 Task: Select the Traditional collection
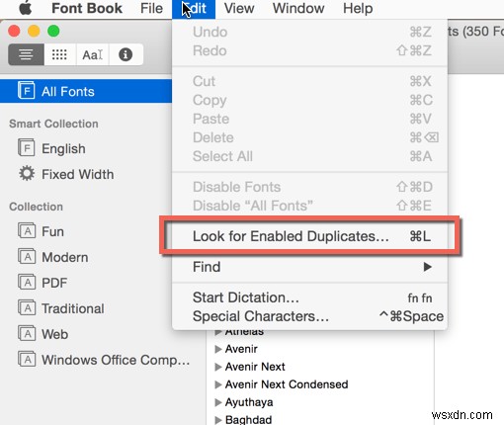tap(73, 308)
